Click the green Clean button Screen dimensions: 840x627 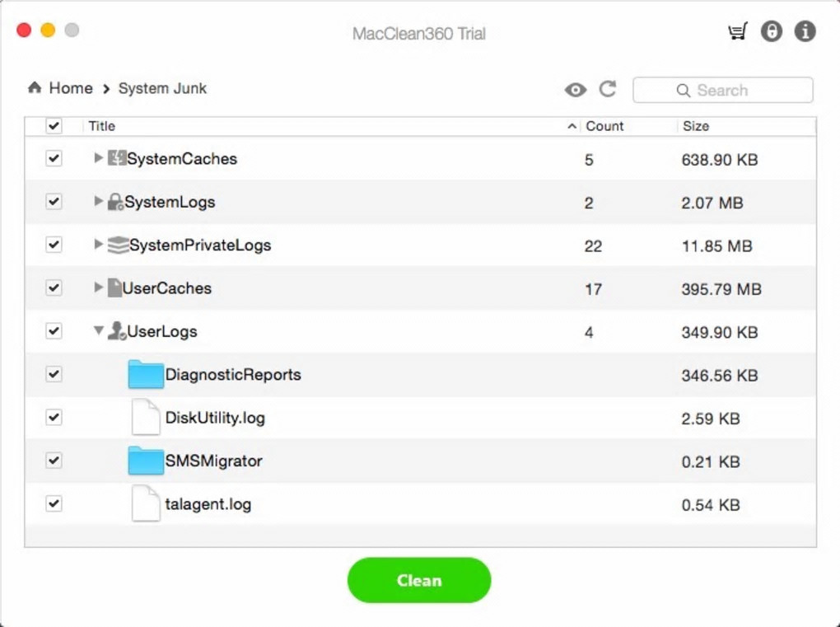pyautogui.click(x=419, y=580)
